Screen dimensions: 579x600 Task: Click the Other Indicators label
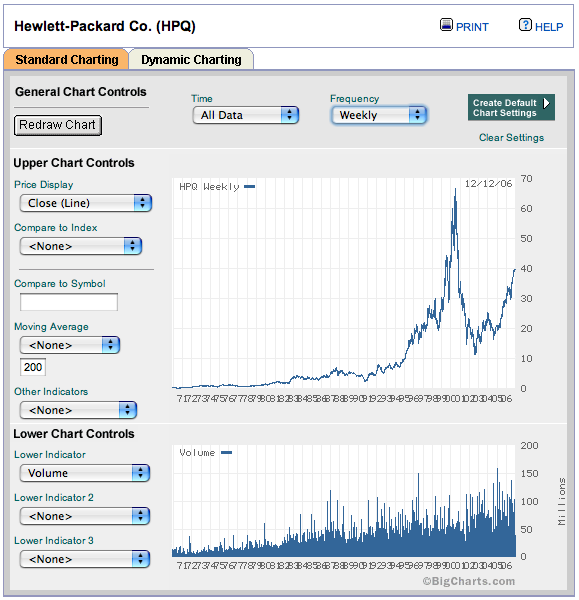51,392
